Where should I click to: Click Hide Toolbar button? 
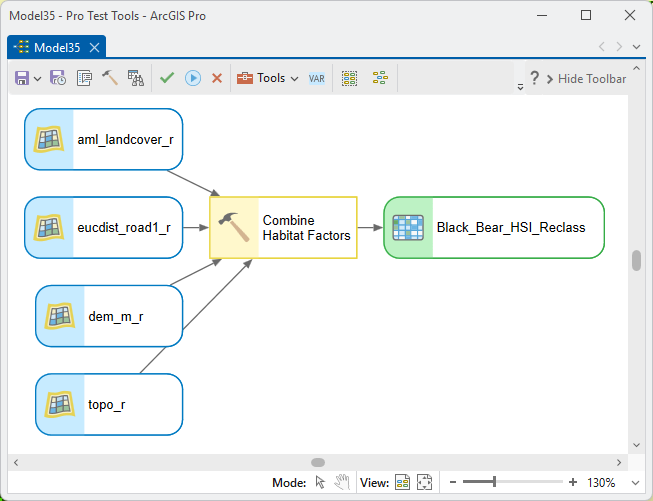click(586, 79)
